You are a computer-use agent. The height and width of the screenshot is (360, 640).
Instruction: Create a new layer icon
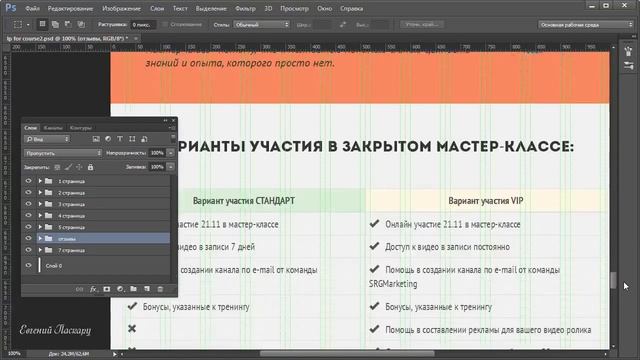pos(147,289)
